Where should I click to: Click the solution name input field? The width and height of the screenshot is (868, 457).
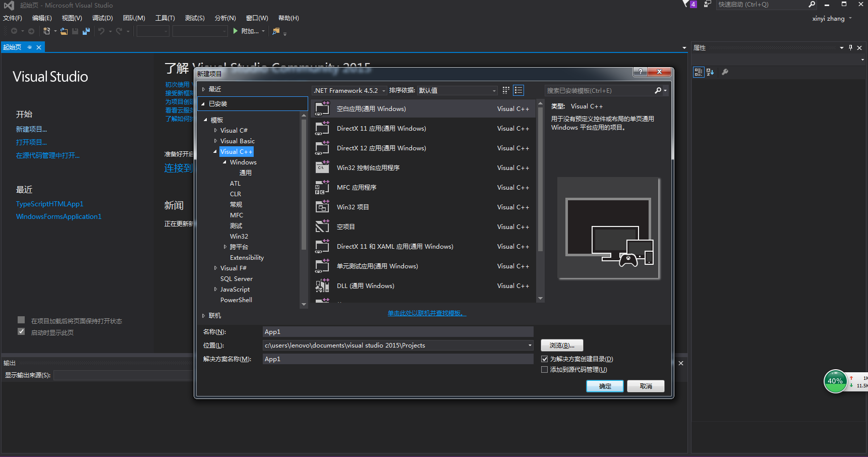pos(398,359)
